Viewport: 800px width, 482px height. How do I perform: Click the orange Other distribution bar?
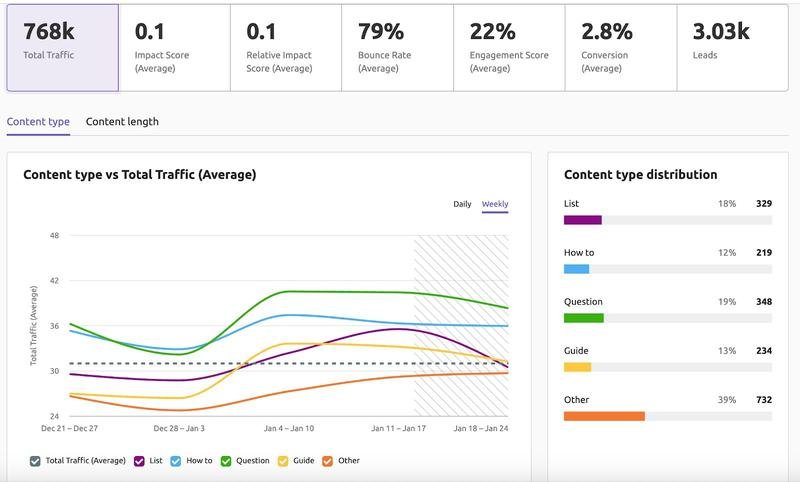click(x=604, y=416)
